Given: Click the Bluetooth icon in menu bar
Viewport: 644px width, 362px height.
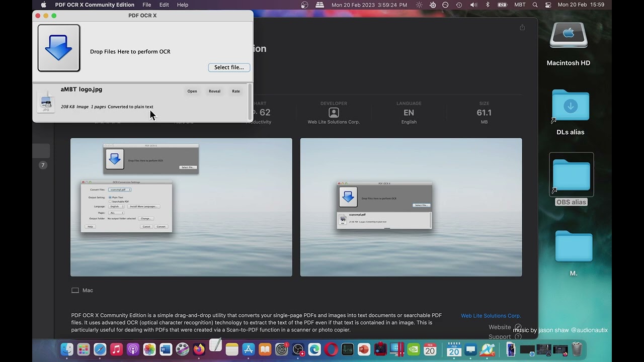Looking at the screenshot, I should click(488, 5).
